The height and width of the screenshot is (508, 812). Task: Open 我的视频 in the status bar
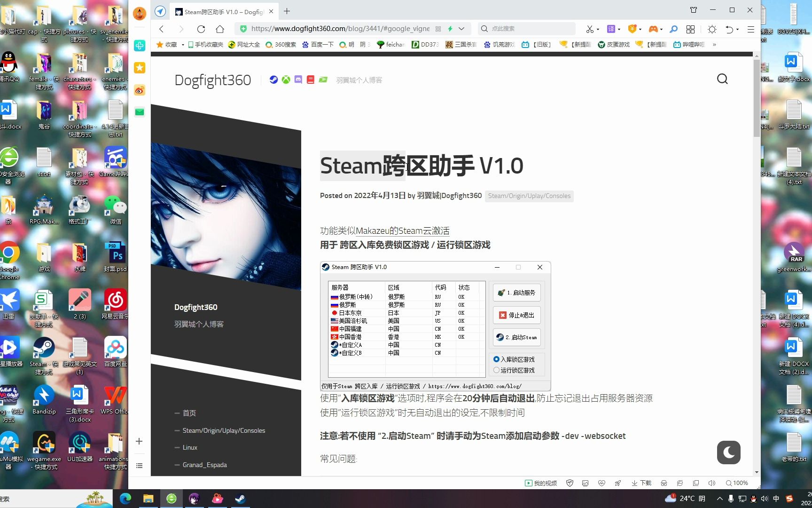pos(541,483)
